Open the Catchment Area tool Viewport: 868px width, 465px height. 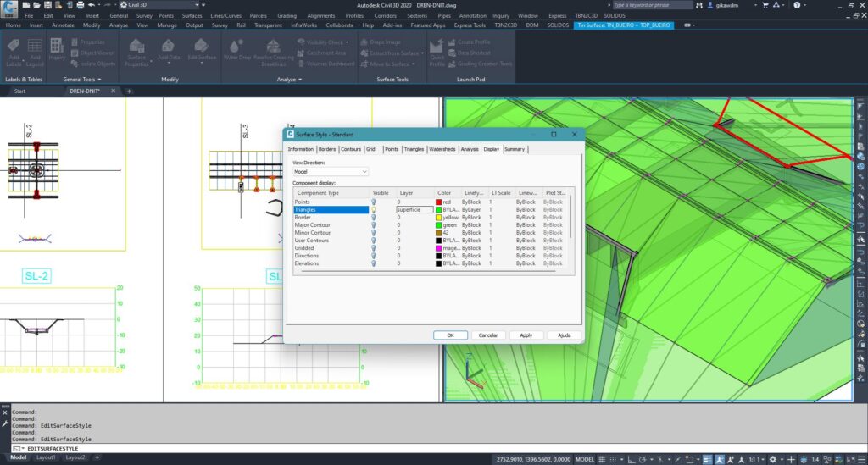pos(321,53)
